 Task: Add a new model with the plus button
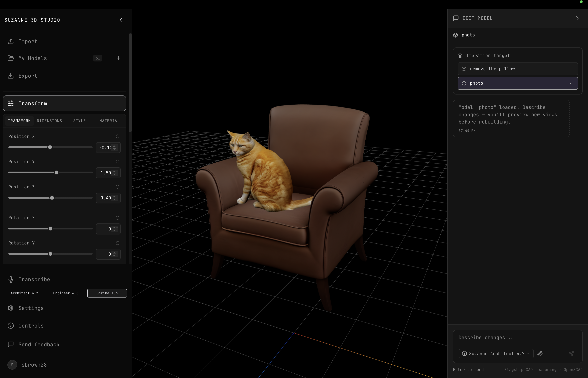click(118, 58)
